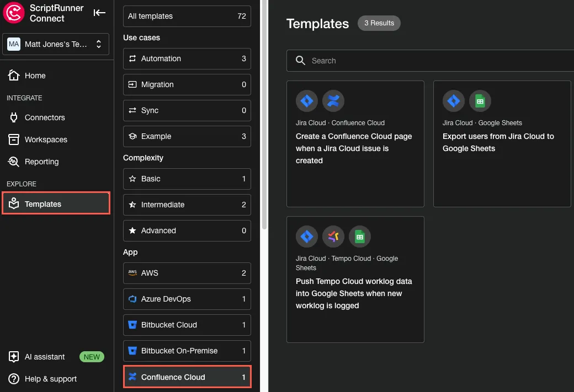Click into the template Search field
Image resolution: width=574 pixels, height=392 pixels.
point(430,61)
